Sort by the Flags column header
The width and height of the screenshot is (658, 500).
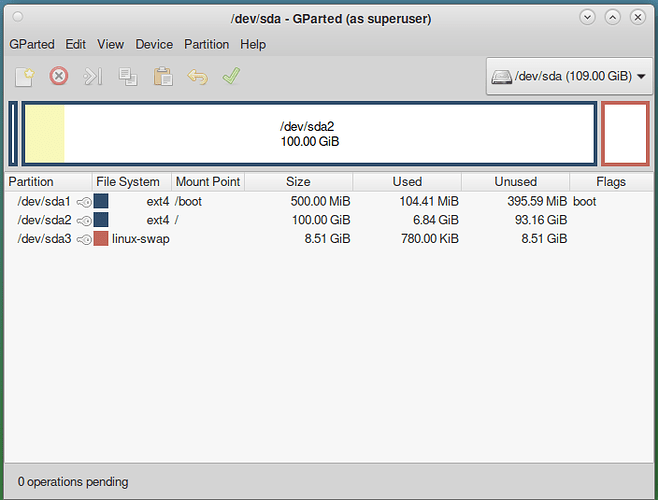(611, 182)
